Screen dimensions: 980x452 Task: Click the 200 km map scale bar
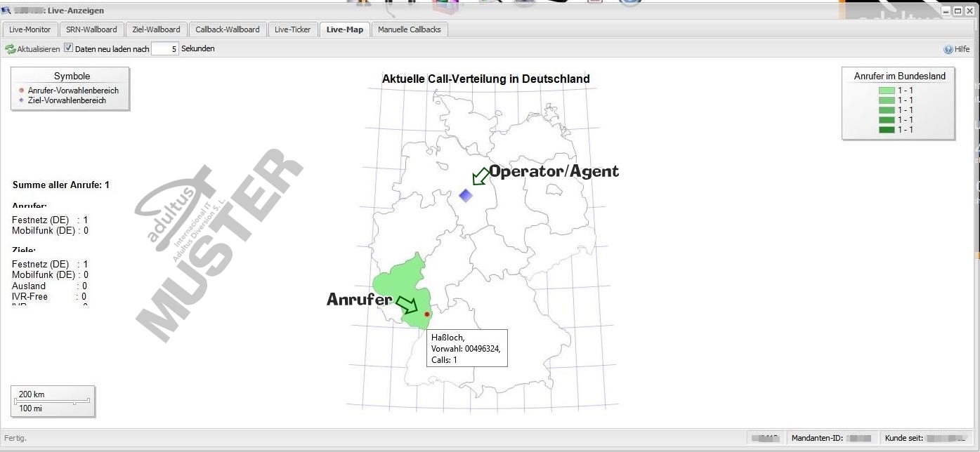[x=52, y=401]
